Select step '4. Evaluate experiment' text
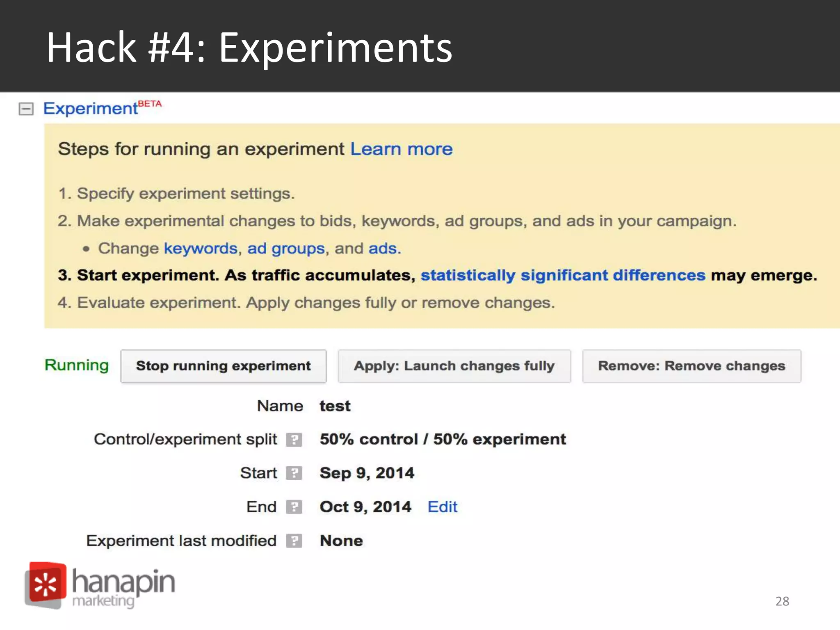The width and height of the screenshot is (840, 630). pyautogui.click(x=306, y=303)
